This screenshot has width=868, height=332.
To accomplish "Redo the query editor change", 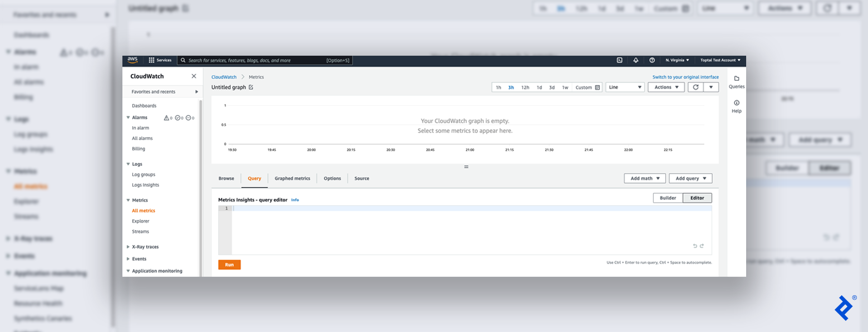I will click(x=702, y=246).
